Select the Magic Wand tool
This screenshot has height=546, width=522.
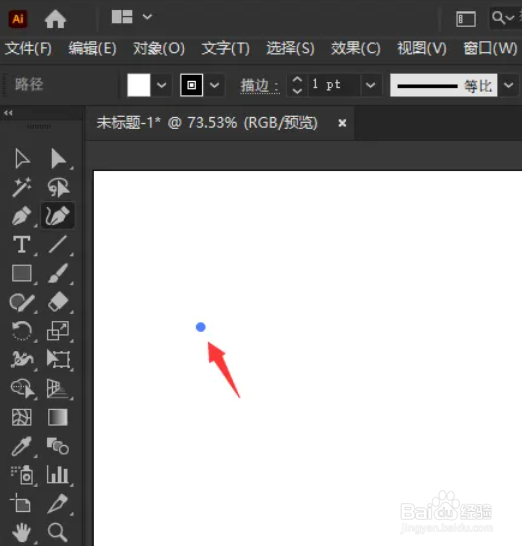[22, 187]
